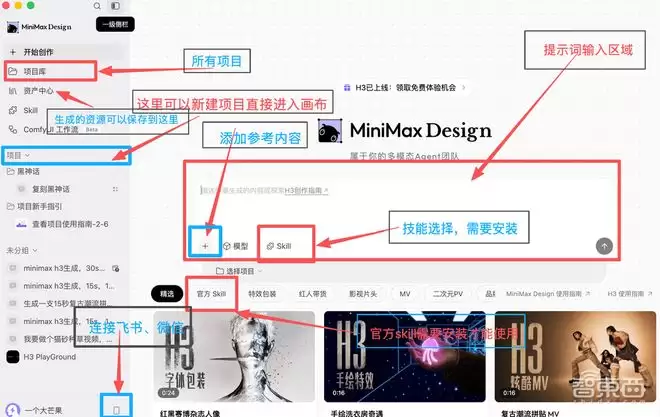Select the 特效包装 tab
This screenshot has height=417, width=660.
262,294
